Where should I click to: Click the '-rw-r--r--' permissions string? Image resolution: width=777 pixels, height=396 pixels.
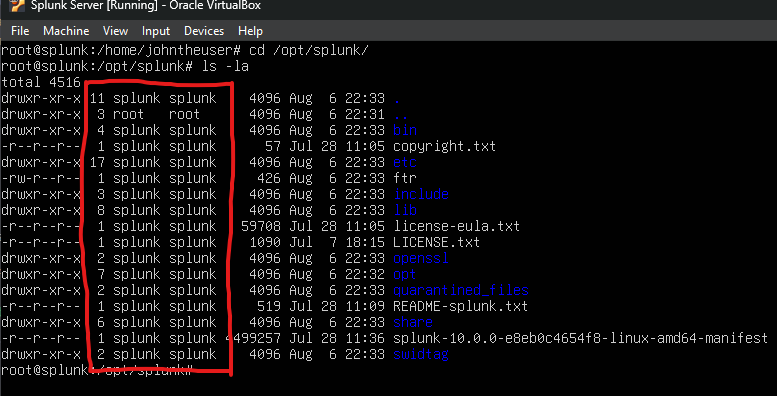pos(41,178)
